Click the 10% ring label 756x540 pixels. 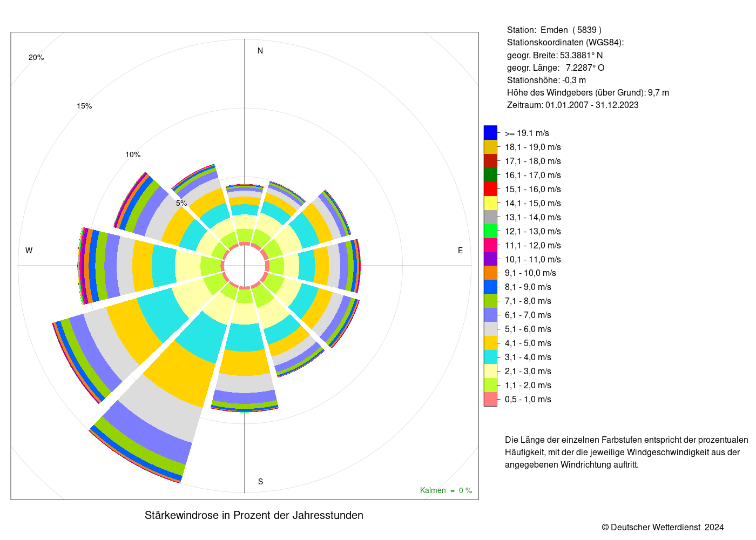(x=133, y=154)
